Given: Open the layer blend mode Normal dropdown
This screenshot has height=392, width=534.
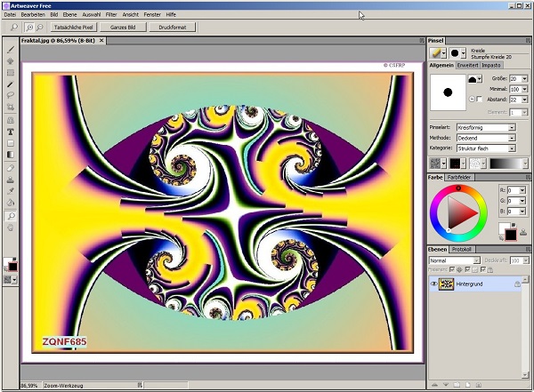Looking at the screenshot, I should coord(454,260).
